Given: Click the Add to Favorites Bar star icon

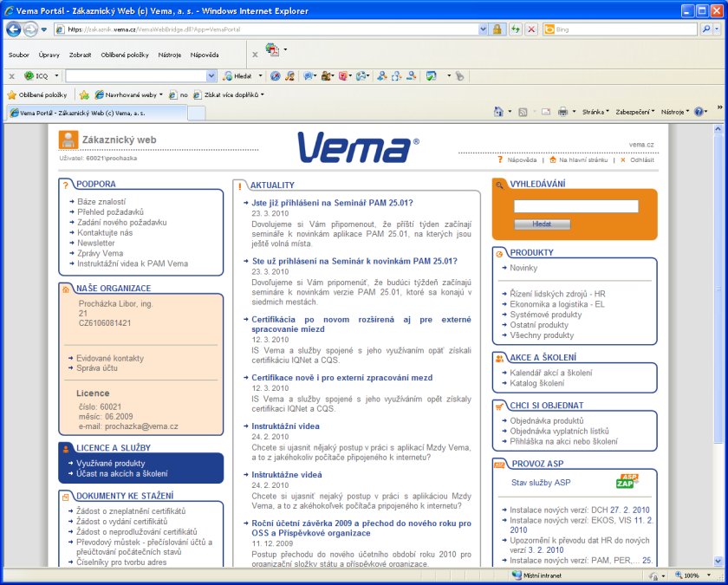Looking at the screenshot, I should point(84,94).
